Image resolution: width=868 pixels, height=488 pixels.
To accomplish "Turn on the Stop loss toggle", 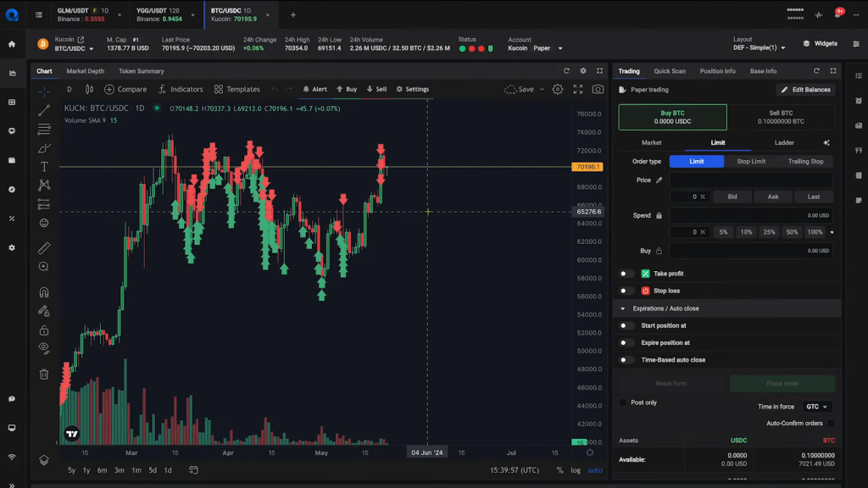I will tap(626, 291).
